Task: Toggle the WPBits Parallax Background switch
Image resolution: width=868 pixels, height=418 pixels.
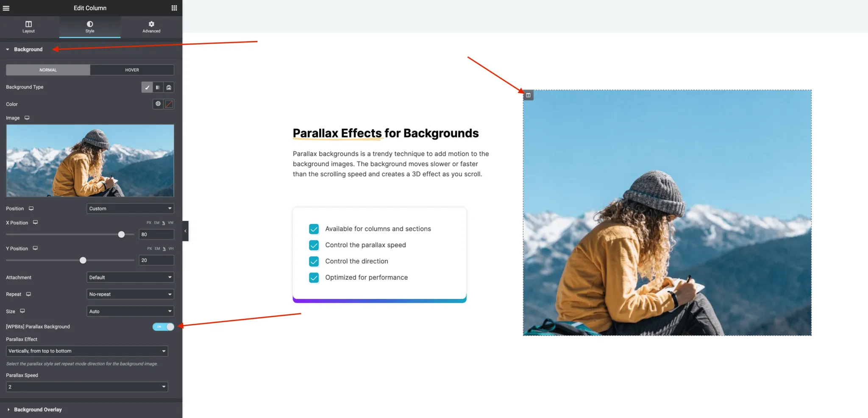Action: 163,327
